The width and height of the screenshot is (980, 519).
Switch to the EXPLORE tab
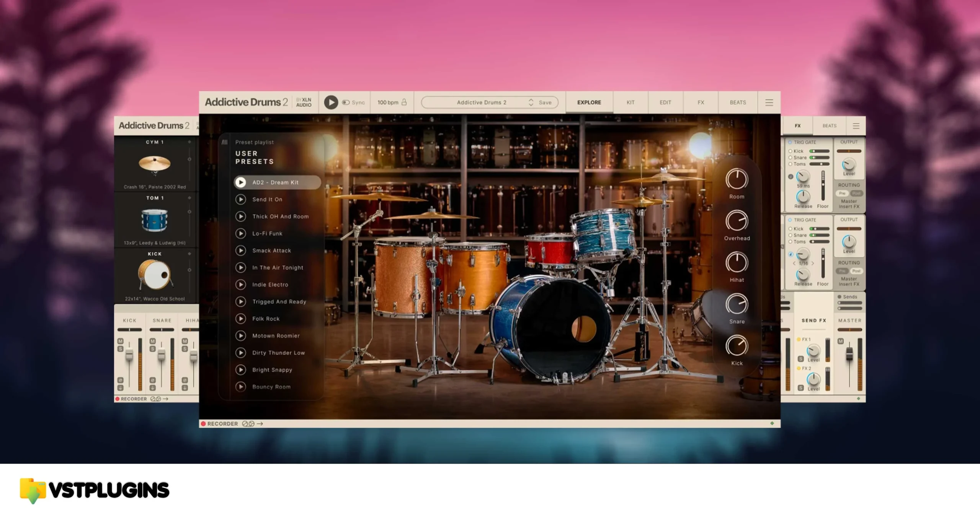click(589, 102)
